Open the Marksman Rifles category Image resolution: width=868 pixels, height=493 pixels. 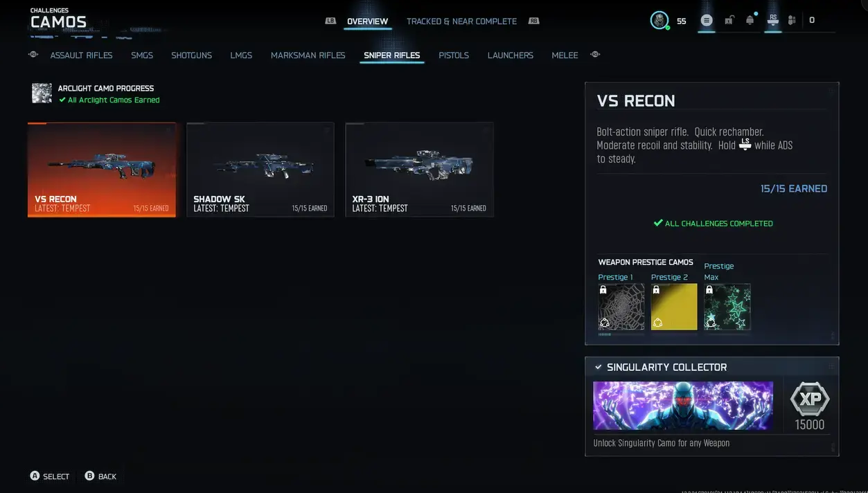[x=308, y=55]
